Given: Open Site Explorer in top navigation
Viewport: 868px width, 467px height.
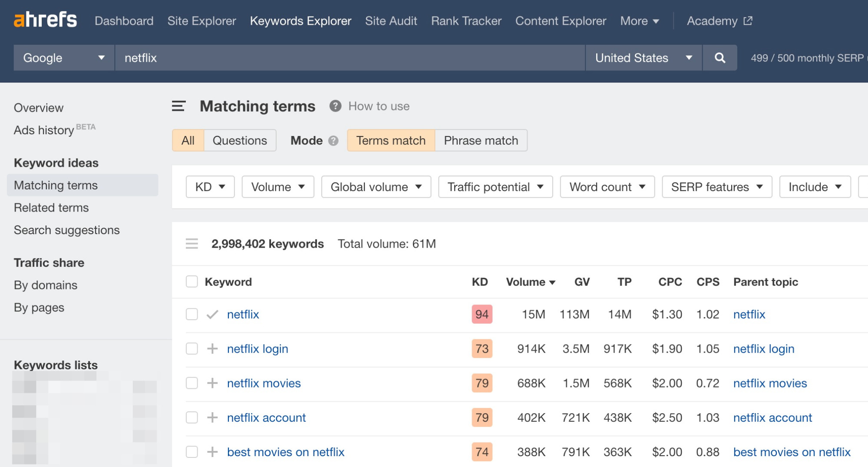Looking at the screenshot, I should pyautogui.click(x=201, y=21).
